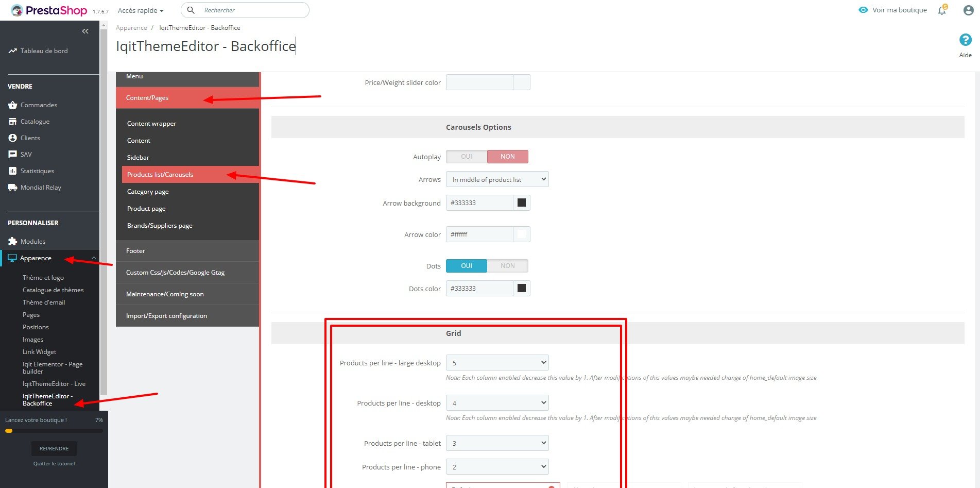Click the search magnifier icon

tap(191, 10)
